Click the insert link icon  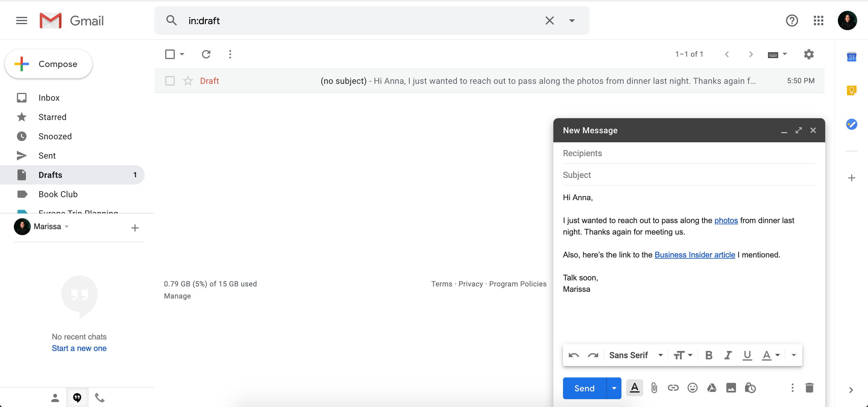coord(673,388)
